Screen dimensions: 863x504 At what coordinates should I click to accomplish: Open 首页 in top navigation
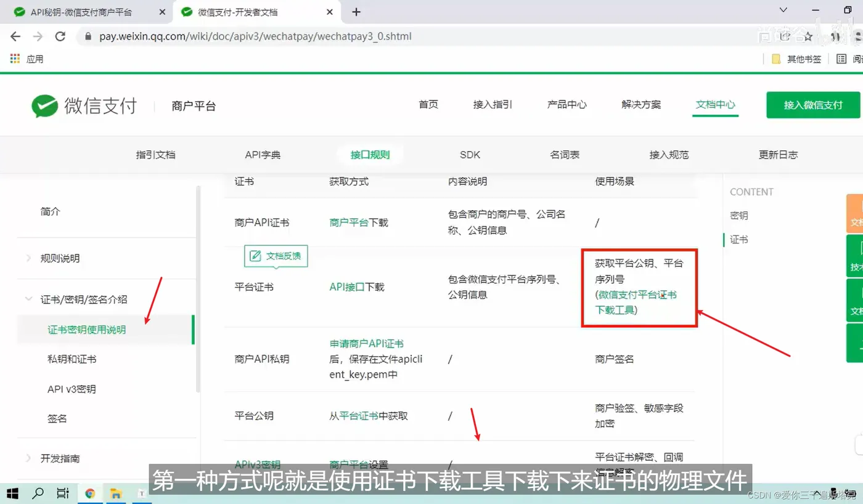[428, 105]
